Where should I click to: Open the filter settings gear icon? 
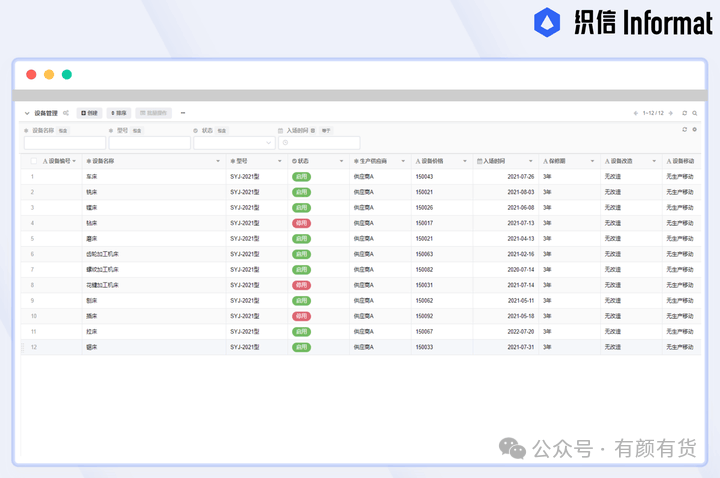[x=695, y=130]
